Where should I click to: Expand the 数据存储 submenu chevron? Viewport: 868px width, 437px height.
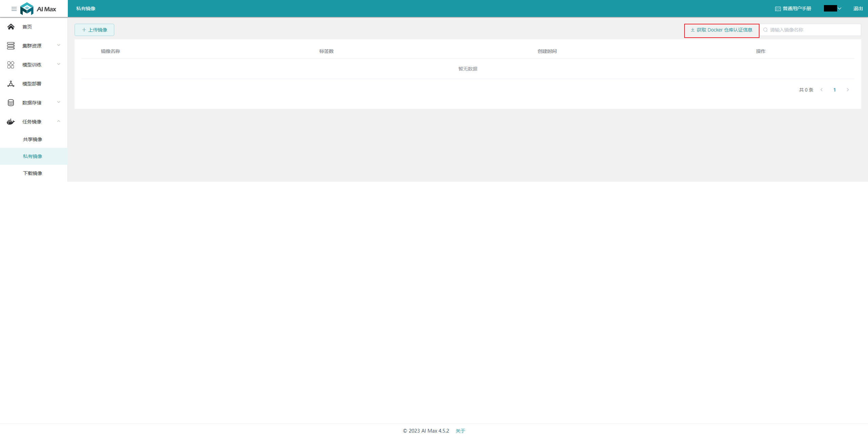point(59,102)
